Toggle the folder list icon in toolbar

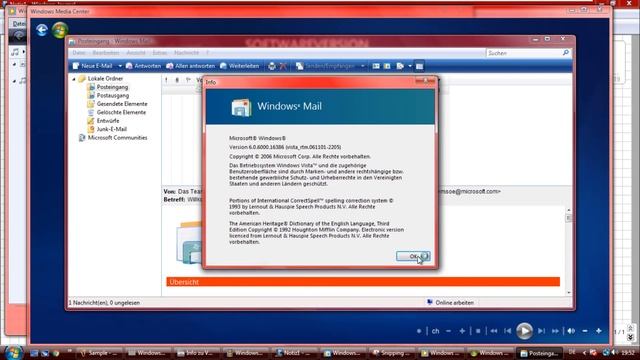click(x=420, y=66)
